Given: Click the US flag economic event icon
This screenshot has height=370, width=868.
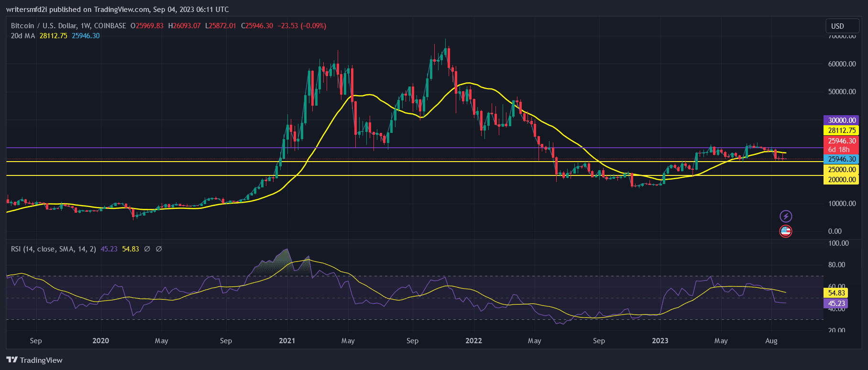Looking at the screenshot, I should coord(786,231).
